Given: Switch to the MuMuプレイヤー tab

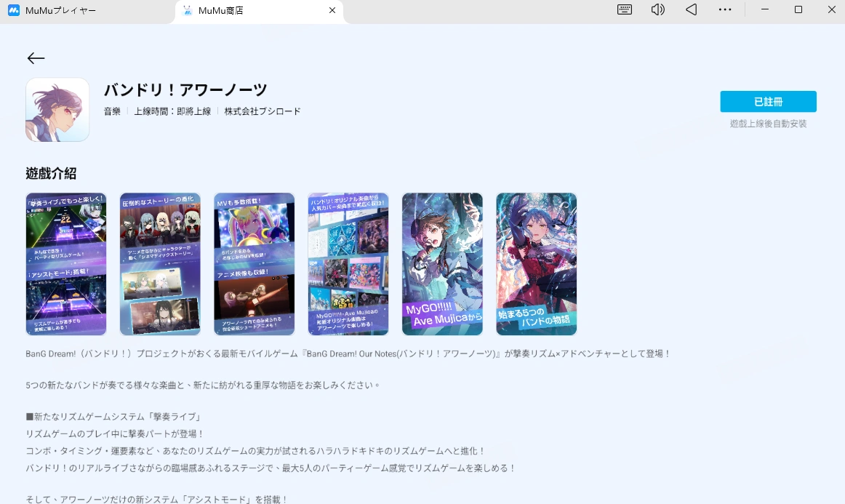Looking at the screenshot, I should coord(60,10).
